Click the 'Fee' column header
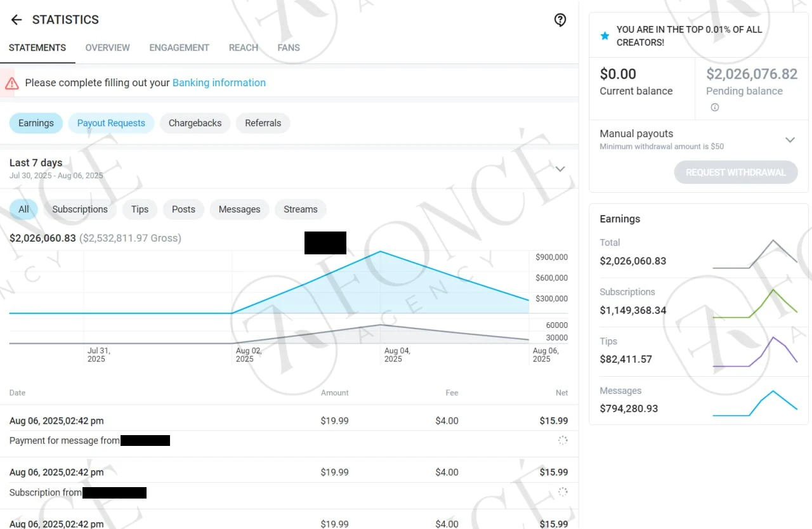This screenshot has width=812, height=529. (452, 393)
